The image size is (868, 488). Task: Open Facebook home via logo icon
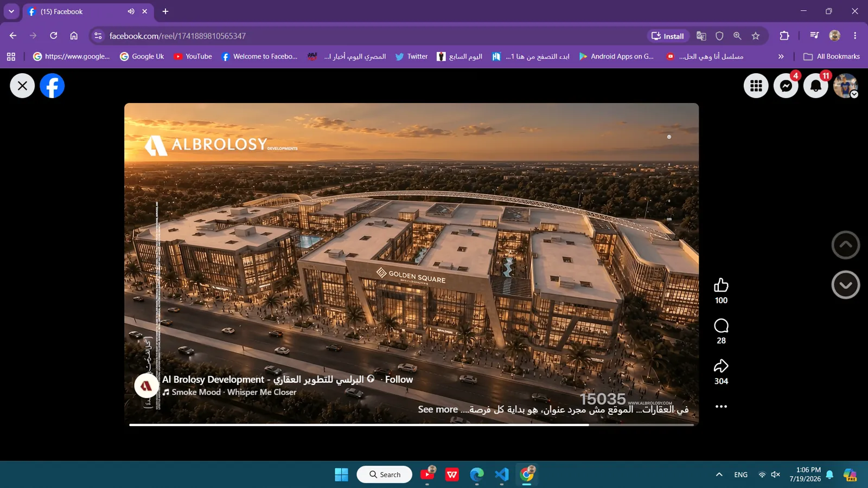[x=52, y=86]
